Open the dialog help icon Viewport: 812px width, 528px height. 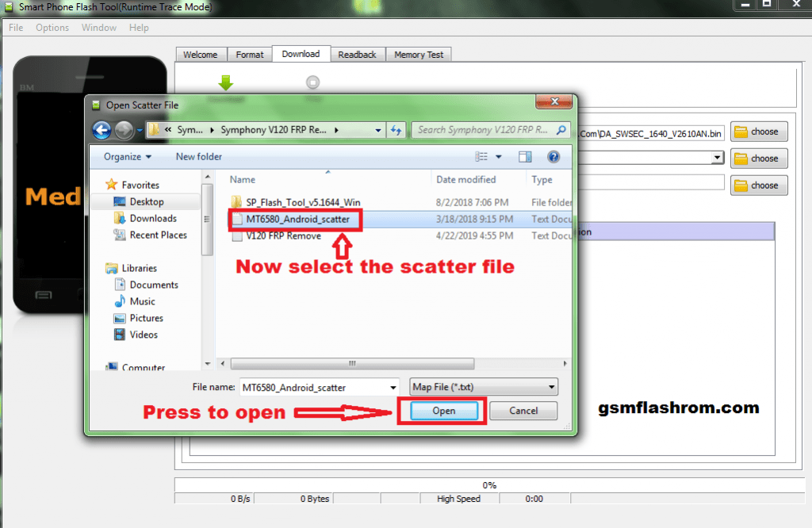[x=553, y=157]
